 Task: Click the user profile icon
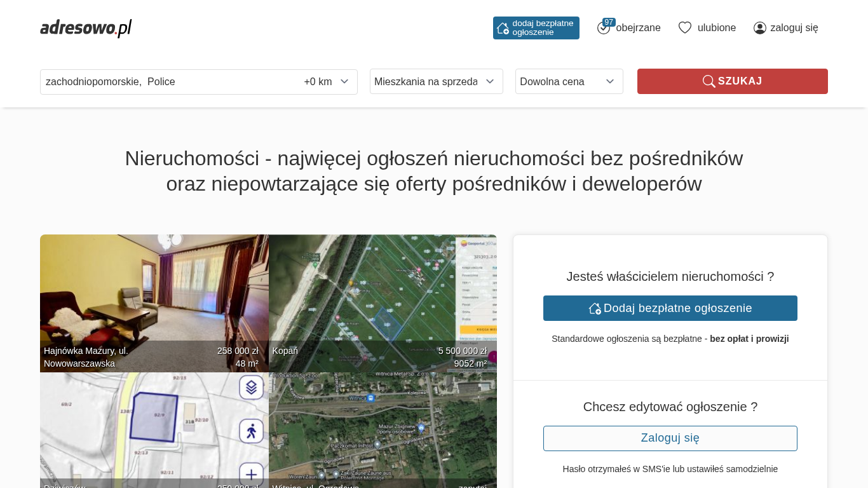[759, 28]
